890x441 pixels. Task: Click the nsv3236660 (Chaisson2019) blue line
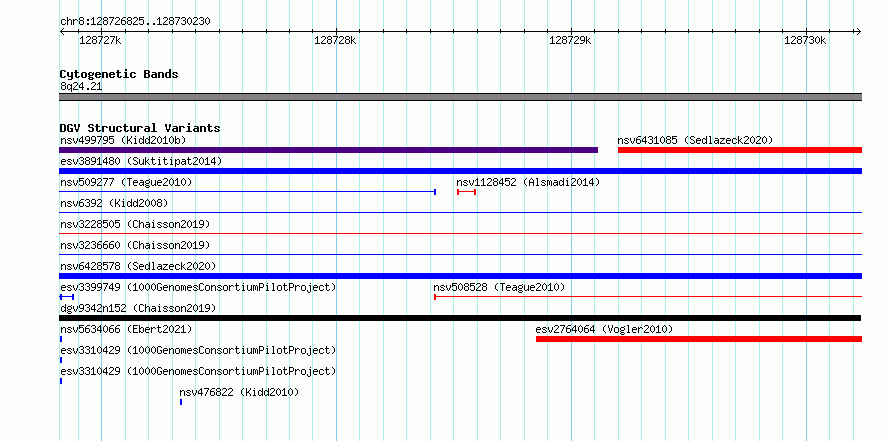click(x=460, y=255)
